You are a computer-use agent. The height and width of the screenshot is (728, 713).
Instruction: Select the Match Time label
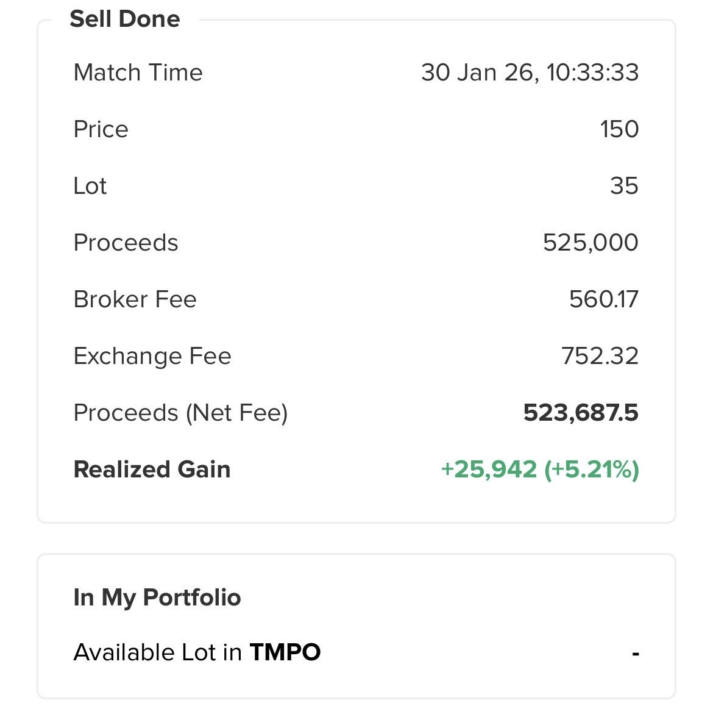coord(138,73)
